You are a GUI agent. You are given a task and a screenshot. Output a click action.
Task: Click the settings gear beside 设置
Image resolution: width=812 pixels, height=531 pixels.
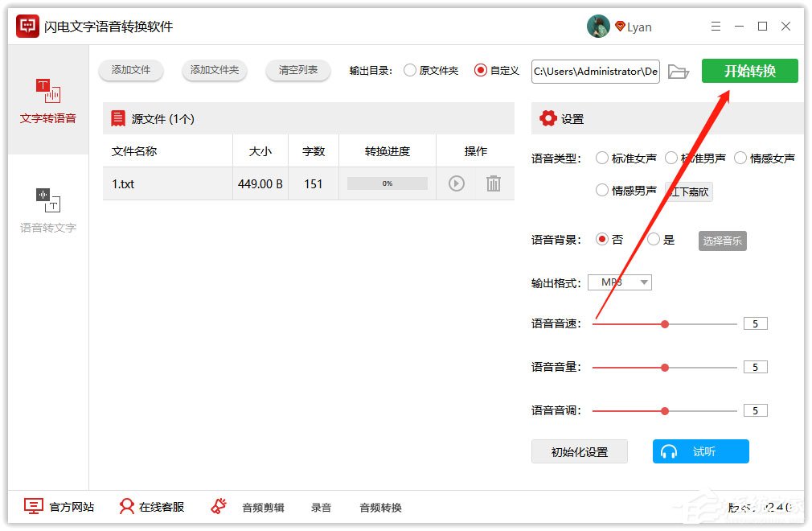point(550,118)
